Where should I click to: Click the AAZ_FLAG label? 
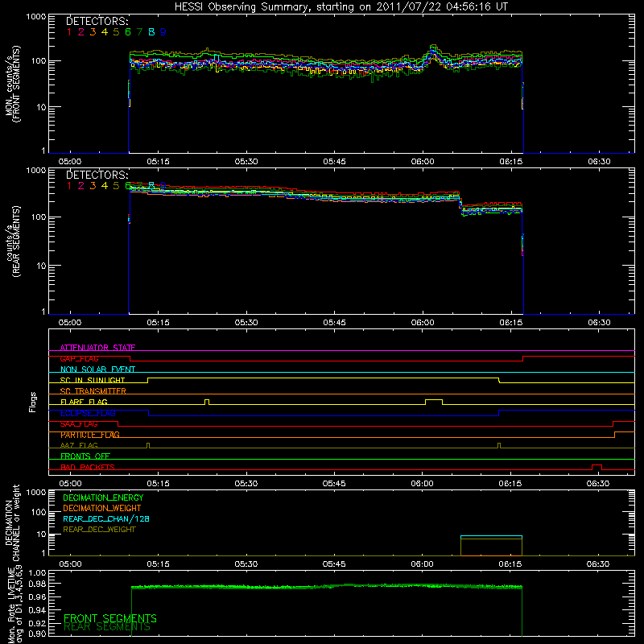pos(79,445)
